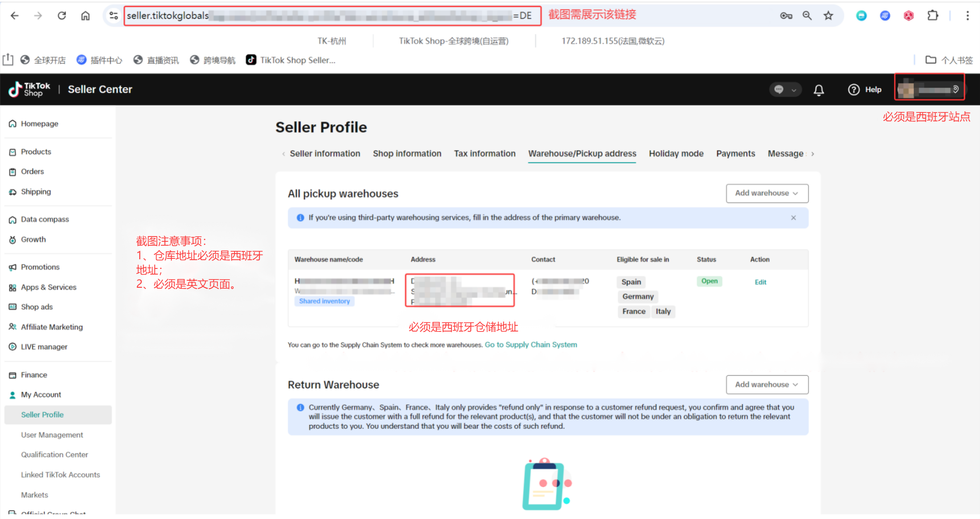Open User Management in the sidebar
Screen dimensions: 980x519
tap(52, 435)
